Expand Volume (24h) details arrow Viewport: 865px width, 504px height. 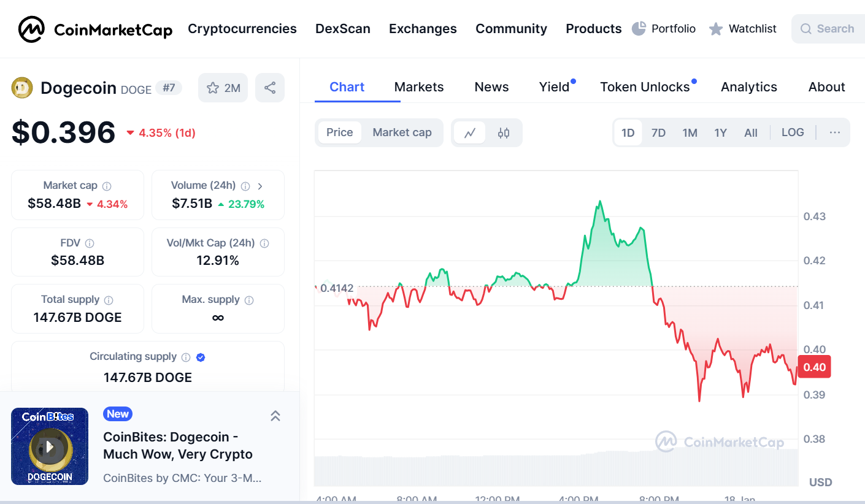[260, 186]
